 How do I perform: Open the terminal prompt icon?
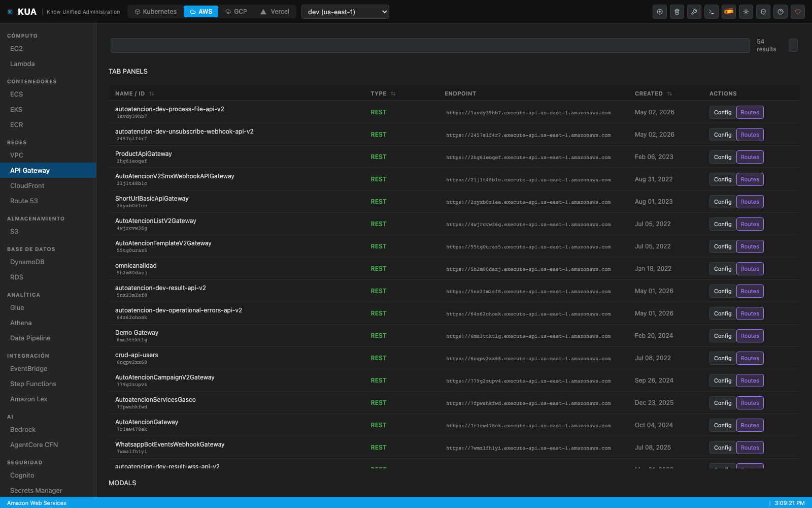[x=712, y=12]
